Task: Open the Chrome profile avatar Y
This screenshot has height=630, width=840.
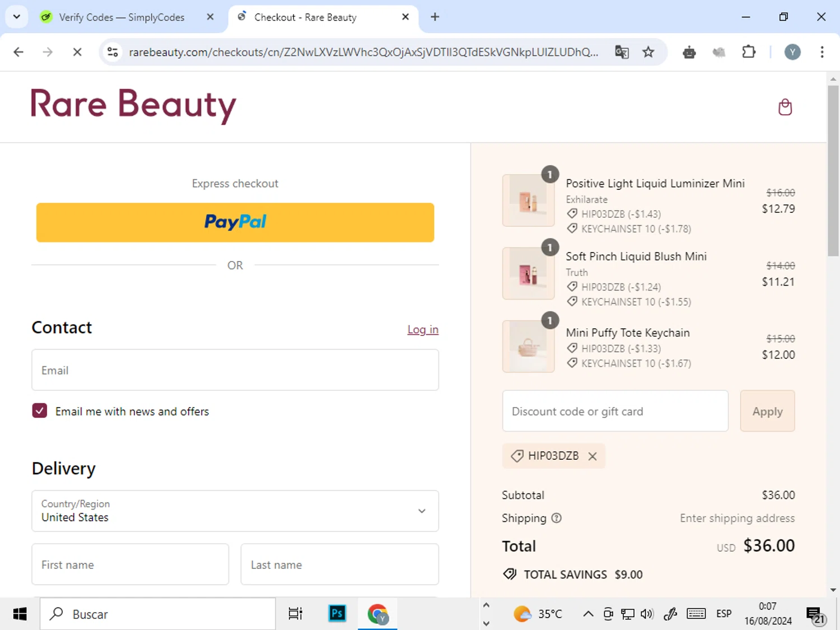Action: [792, 52]
